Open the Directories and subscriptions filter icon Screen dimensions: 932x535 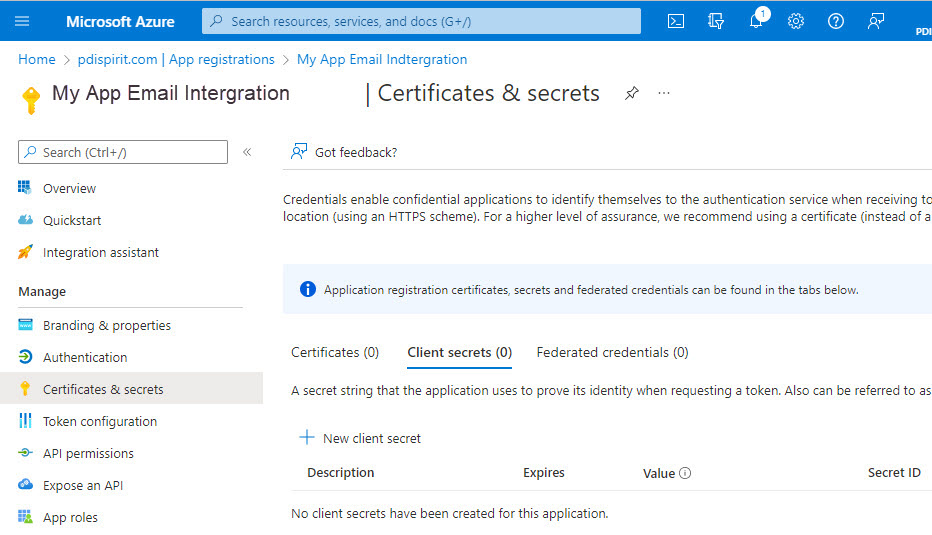pos(716,21)
